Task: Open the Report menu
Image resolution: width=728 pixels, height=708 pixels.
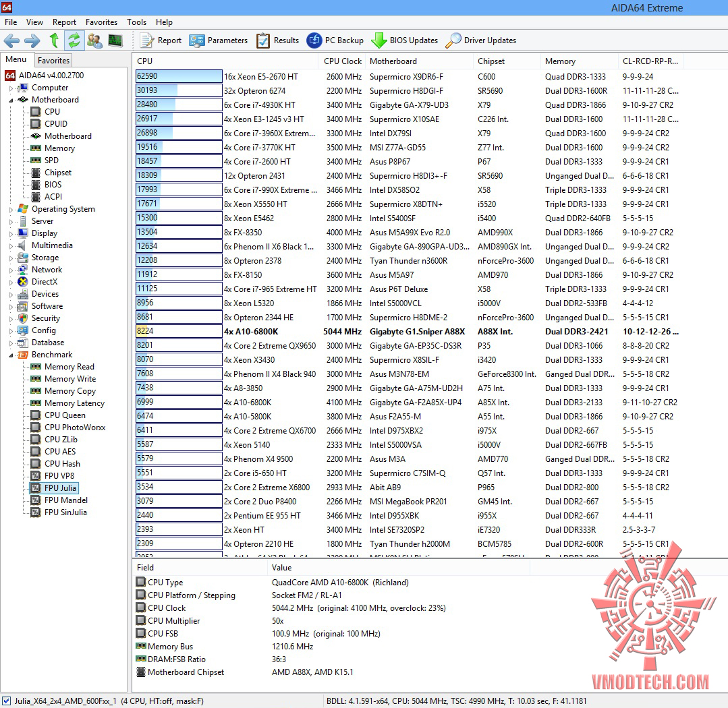Action: [x=64, y=22]
